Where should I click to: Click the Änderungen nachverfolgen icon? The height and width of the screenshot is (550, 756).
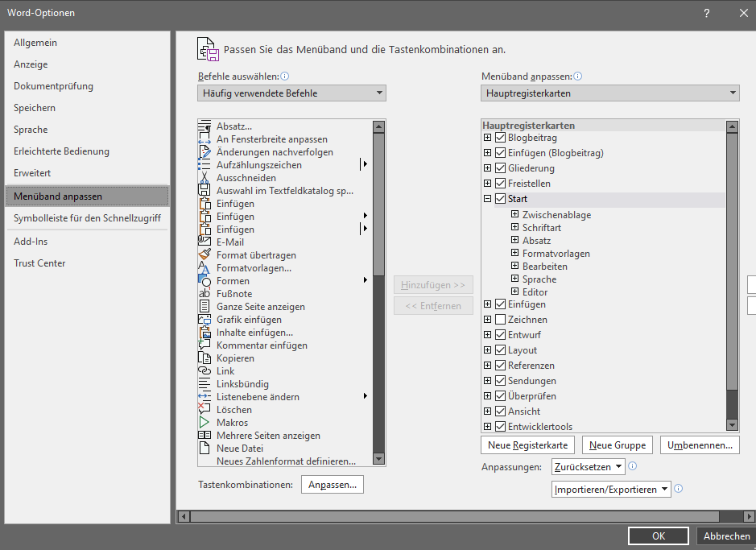[204, 152]
